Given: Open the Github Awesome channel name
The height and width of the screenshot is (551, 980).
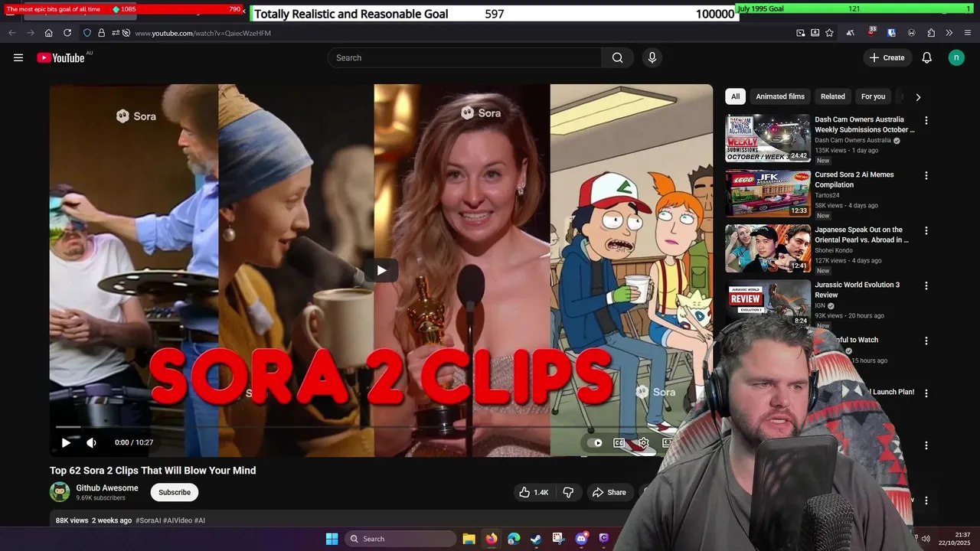Looking at the screenshot, I should (x=107, y=487).
